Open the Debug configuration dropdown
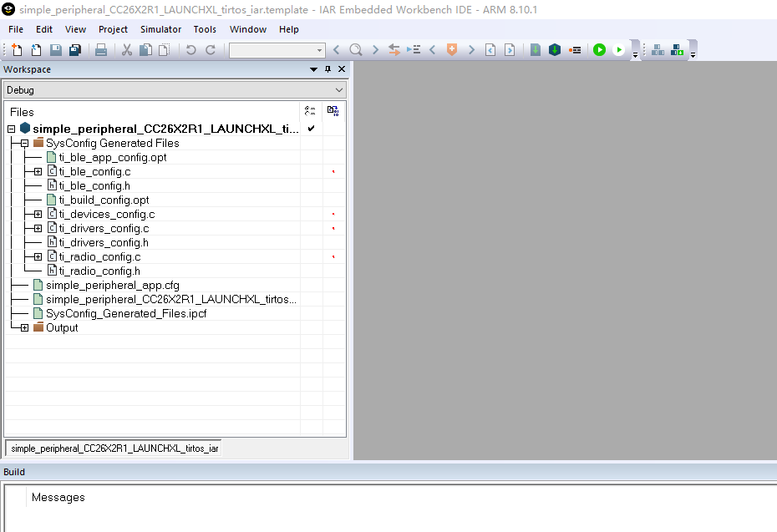777x532 pixels. pos(175,90)
